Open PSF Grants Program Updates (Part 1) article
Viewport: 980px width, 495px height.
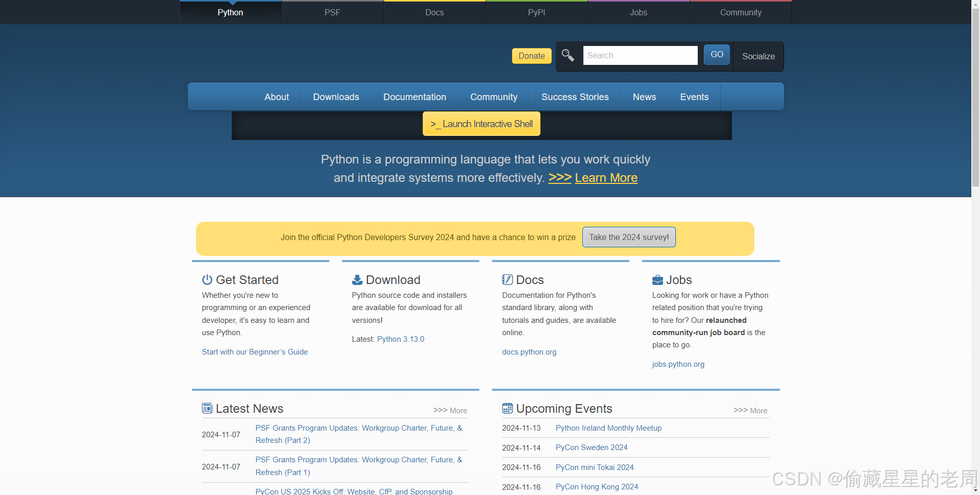click(359, 466)
